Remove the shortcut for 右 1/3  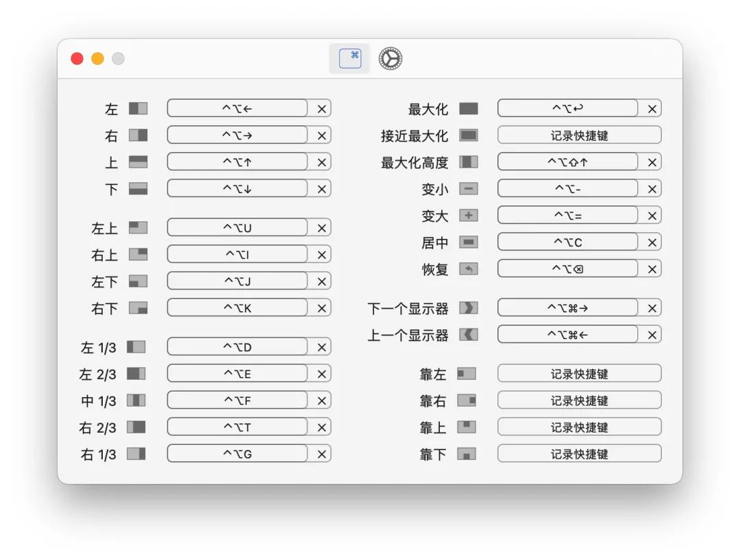click(x=321, y=454)
